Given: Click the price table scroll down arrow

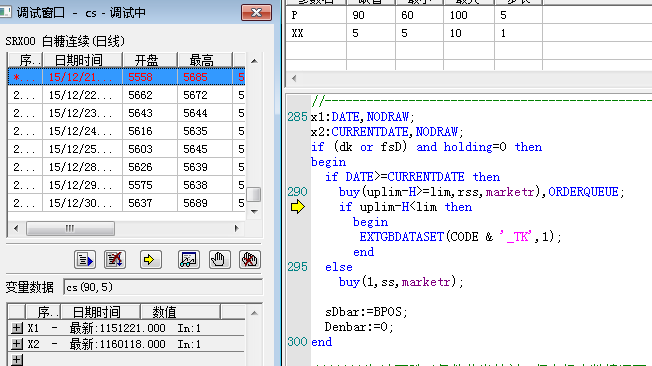Looking at the screenshot, I should [254, 211].
